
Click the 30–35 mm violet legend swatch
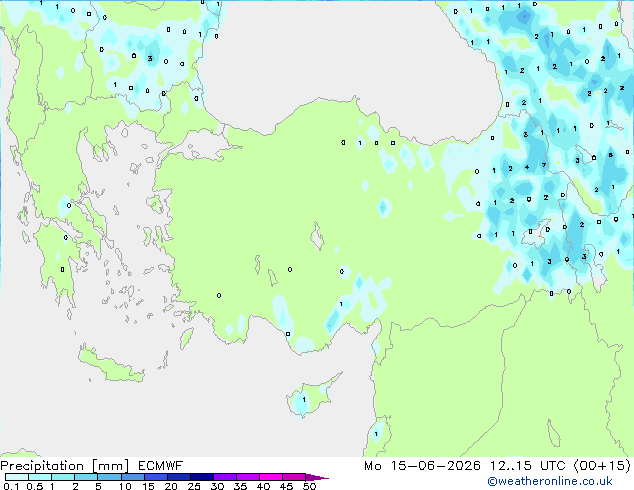coord(224,477)
